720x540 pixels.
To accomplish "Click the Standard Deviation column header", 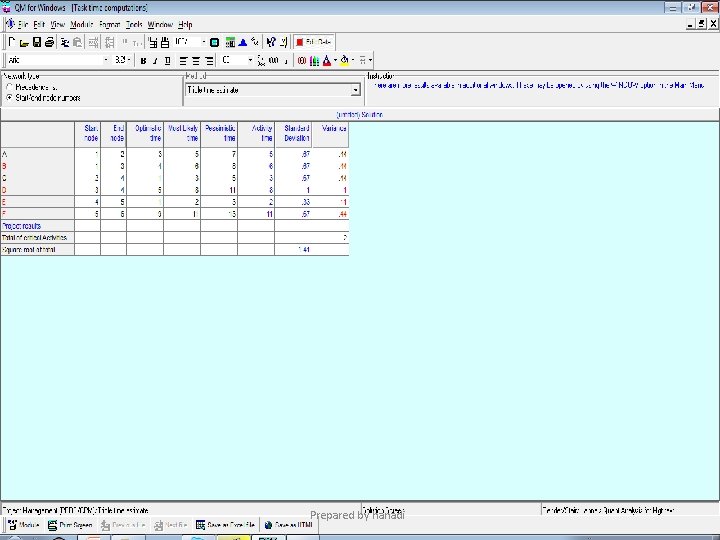I will 293,134.
